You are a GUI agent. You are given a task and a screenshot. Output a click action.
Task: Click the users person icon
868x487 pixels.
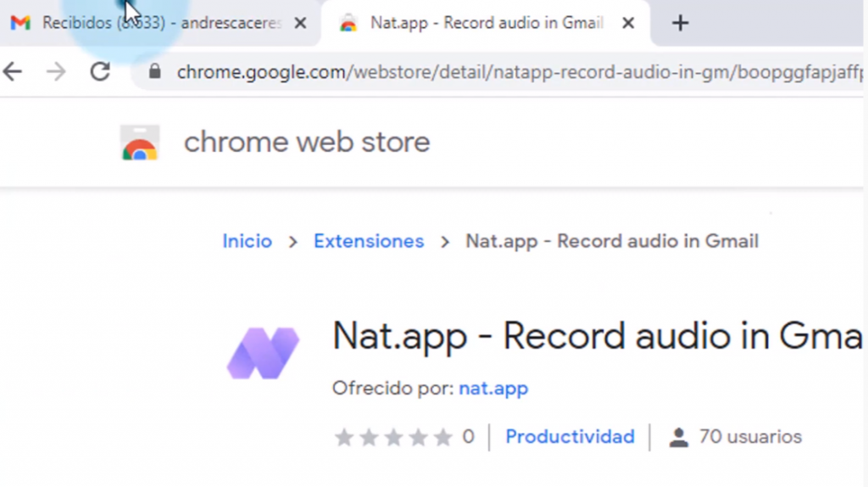coord(678,438)
